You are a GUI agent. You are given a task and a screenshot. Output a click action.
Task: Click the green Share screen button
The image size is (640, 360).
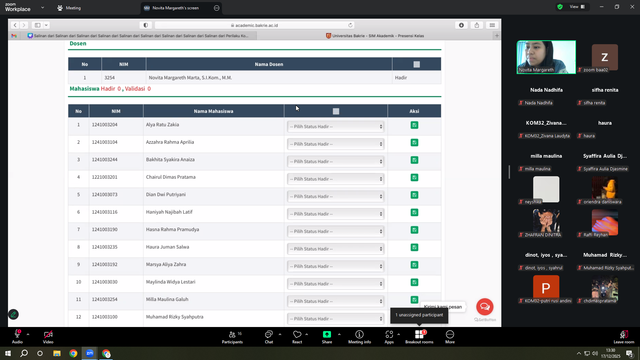coord(327,337)
